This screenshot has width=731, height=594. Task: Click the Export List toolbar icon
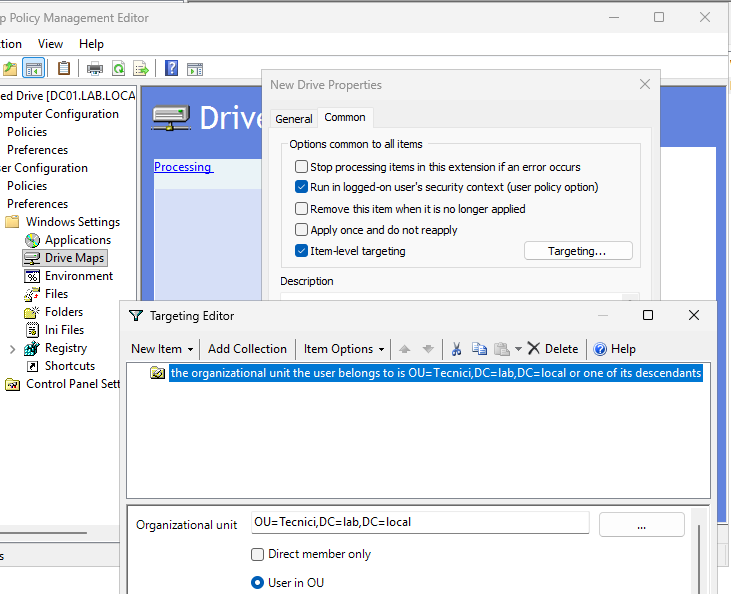coord(141,69)
